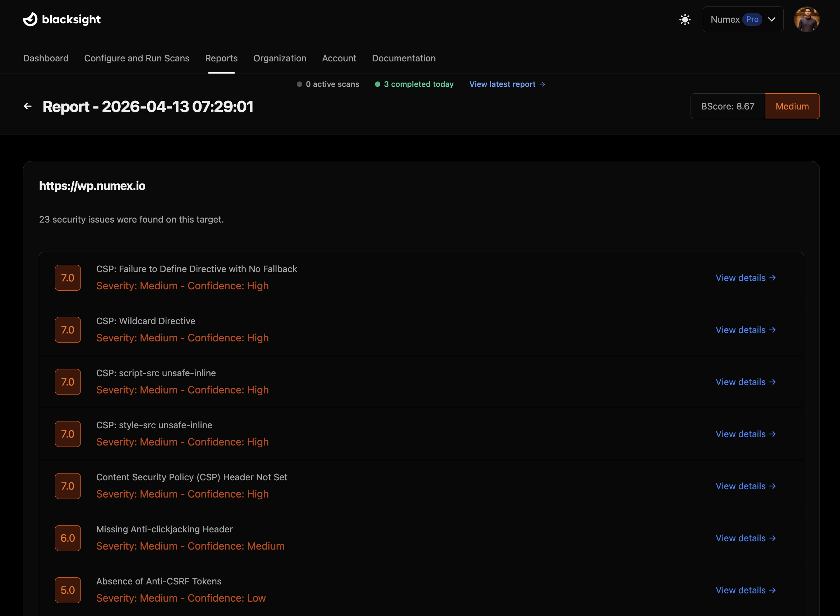This screenshot has width=840, height=616.
Task: View details for Missing Anti-clickjacking Header
Action: tap(745, 538)
